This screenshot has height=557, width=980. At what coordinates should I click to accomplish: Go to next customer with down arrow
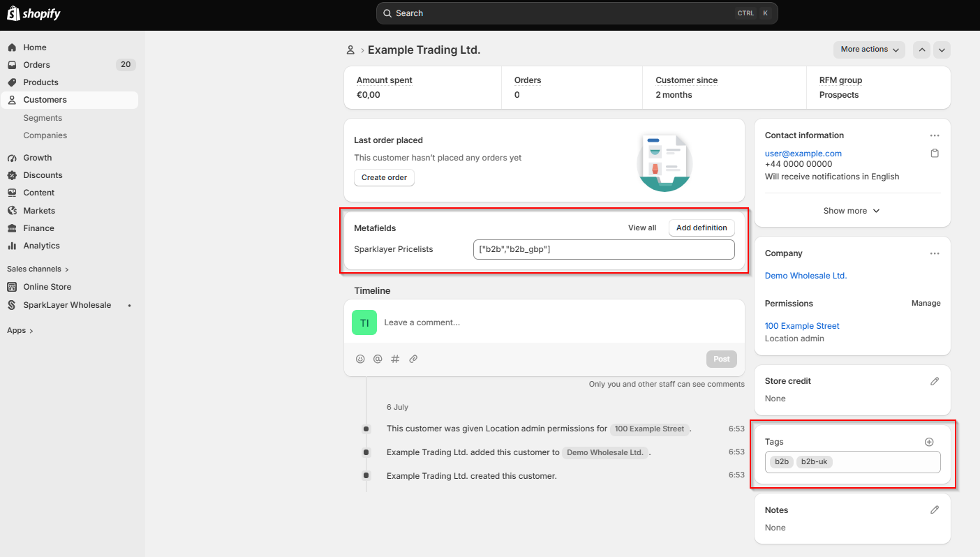942,50
